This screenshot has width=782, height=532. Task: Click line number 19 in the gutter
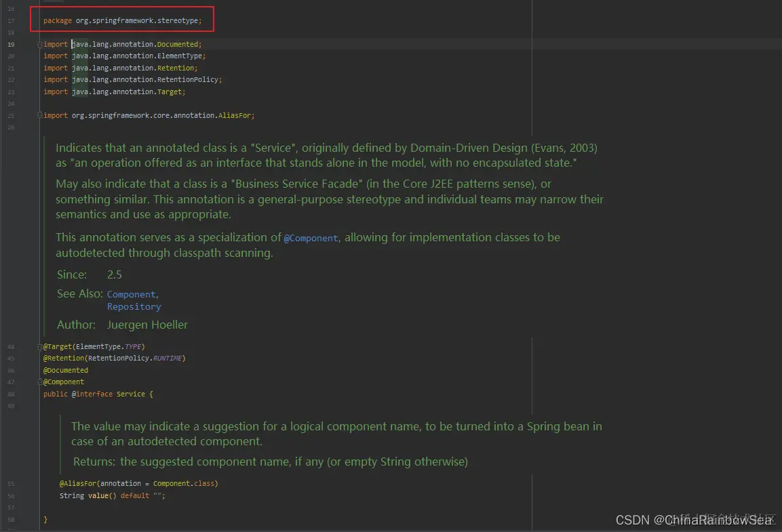tap(11, 44)
